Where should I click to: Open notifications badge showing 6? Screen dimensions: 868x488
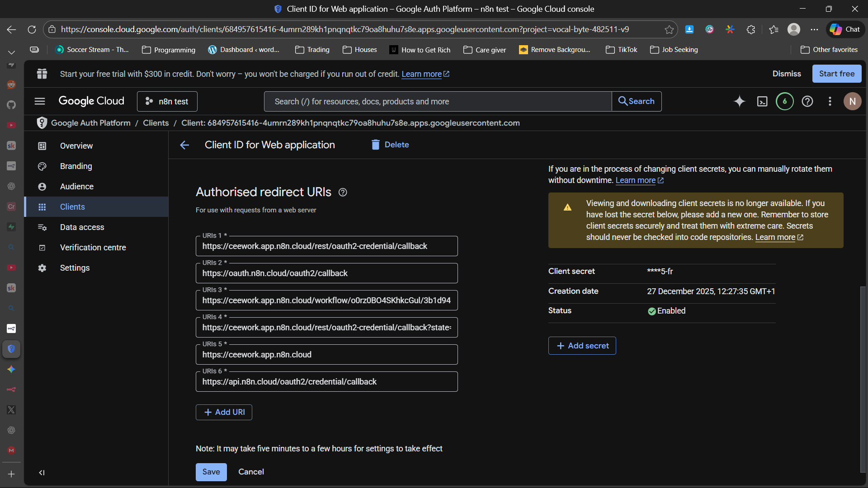click(x=785, y=102)
